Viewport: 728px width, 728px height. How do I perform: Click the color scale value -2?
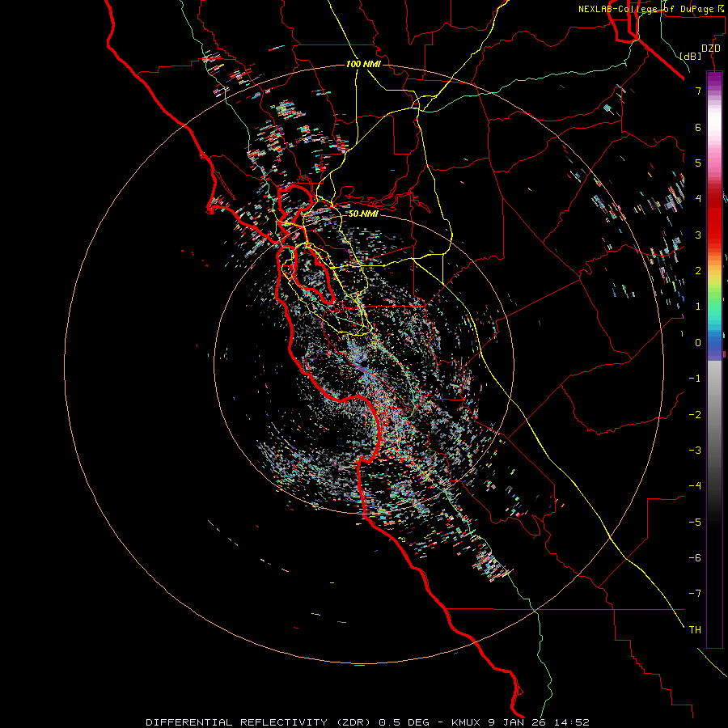coord(695,415)
